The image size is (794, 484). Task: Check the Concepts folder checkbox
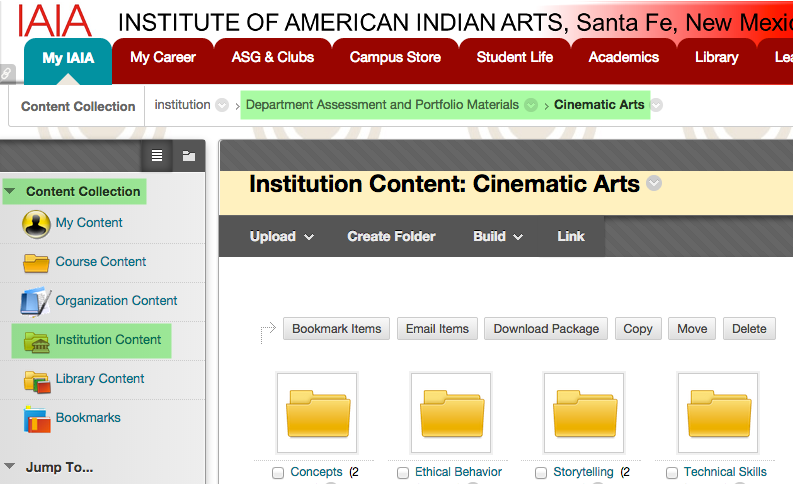[278, 473]
